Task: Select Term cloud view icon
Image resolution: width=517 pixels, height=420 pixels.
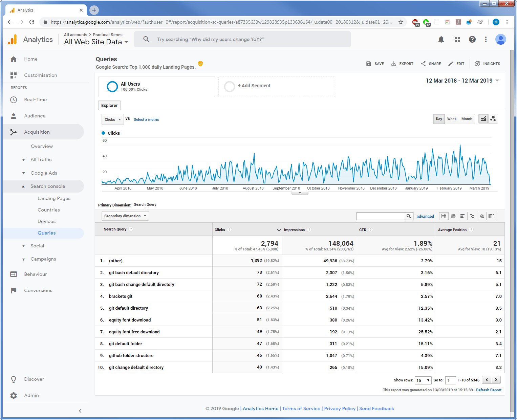Action: 481,216
